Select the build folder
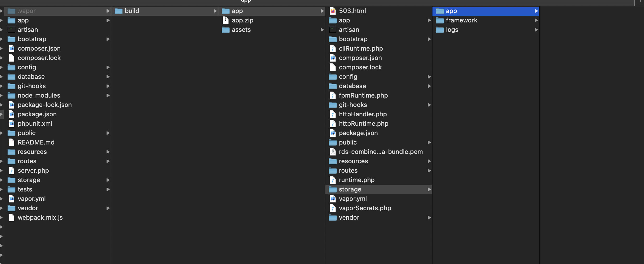The width and height of the screenshot is (644, 264). [x=165, y=11]
